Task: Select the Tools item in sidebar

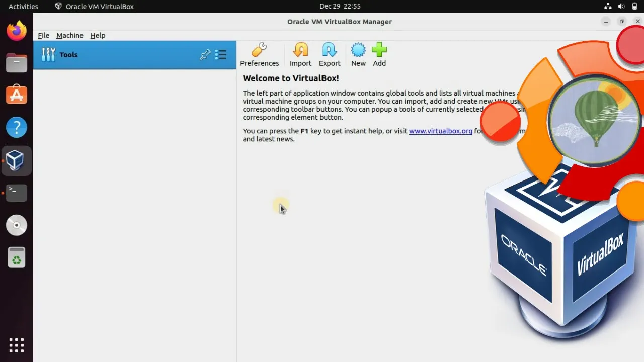Action: pos(134,55)
